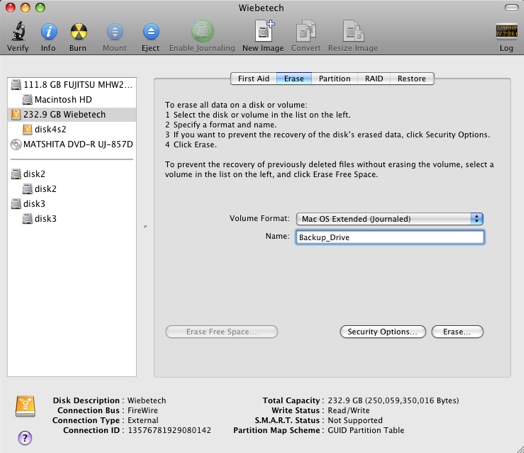Click the Resize Image toolbar icon
The height and width of the screenshot is (453, 524).
pos(353,31)
